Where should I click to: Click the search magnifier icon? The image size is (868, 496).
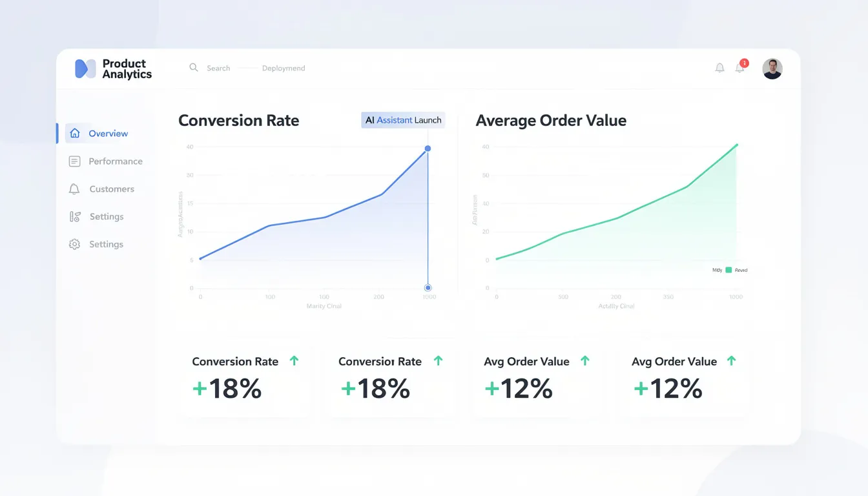coord(193,67)
